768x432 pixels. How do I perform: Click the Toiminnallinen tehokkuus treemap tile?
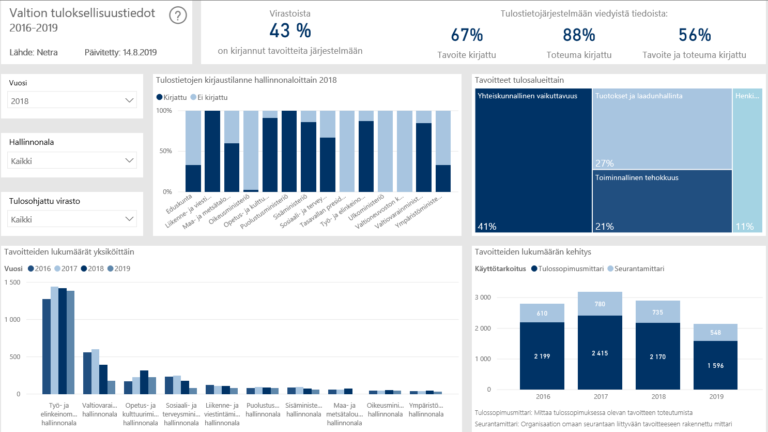[x=660, y=200]
